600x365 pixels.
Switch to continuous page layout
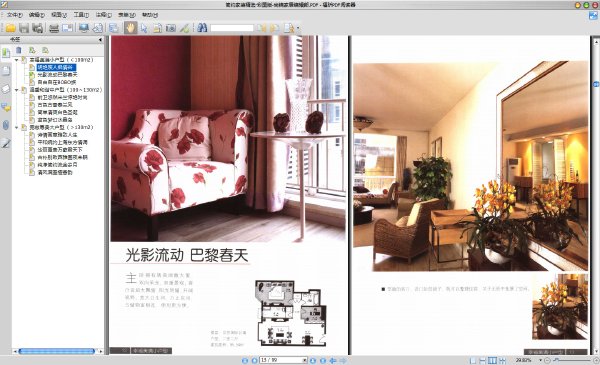(483, 360)
